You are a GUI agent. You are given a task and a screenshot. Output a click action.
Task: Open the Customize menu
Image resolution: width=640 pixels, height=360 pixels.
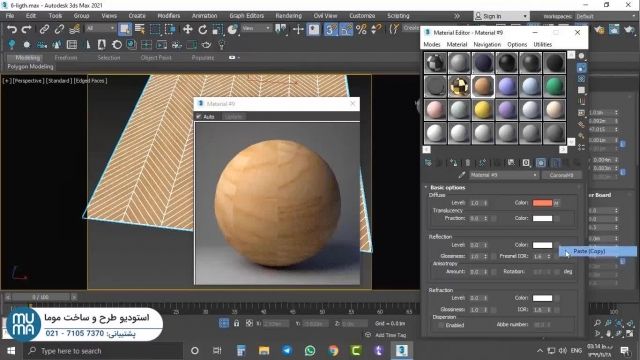362,16
